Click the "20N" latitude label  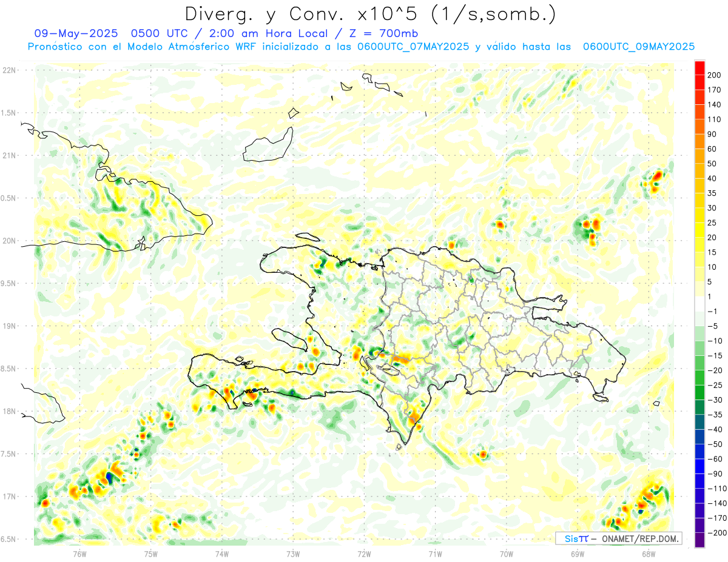pyautogui.click(x=9, y=241)
